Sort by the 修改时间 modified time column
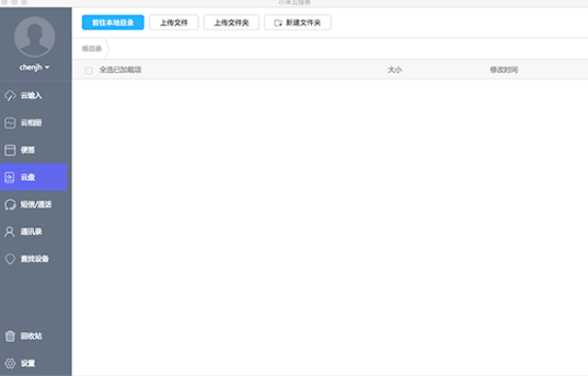 click(503, 70)
